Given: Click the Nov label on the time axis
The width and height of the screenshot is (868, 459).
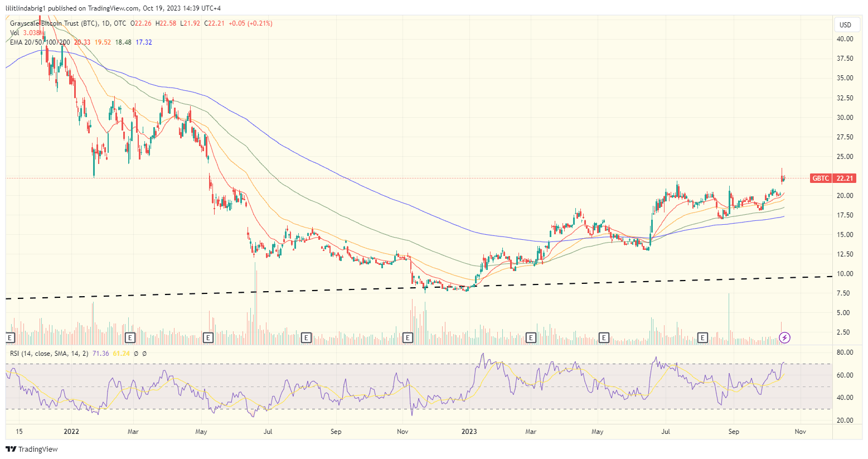Looking at the screenshot, I should pos(799,431).
